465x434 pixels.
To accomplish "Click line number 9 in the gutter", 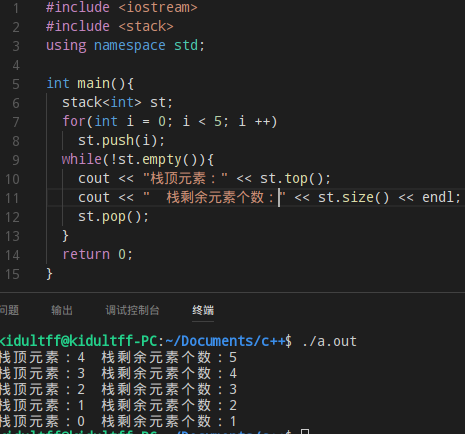I will pos(16,160).
